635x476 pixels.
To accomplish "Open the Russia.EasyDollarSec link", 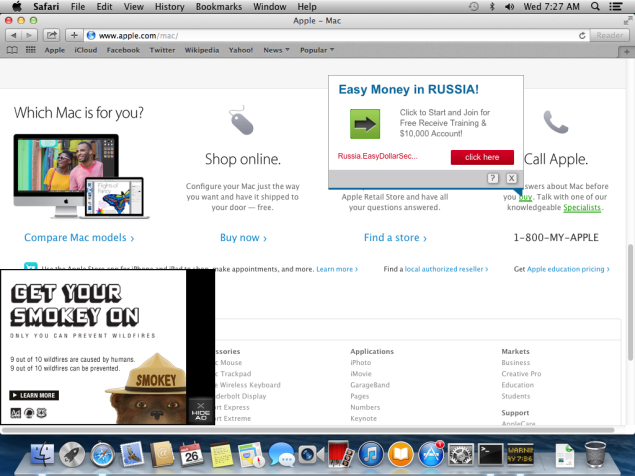I will pyautogui.click(x=377, y=156).
